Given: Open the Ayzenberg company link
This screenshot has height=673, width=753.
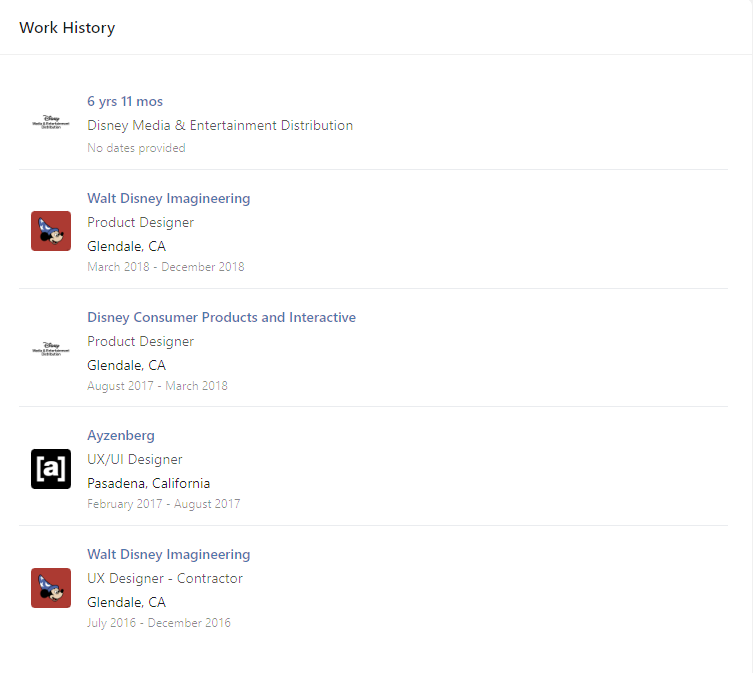Looking at the screenshot, I should (x=121, y=436).
